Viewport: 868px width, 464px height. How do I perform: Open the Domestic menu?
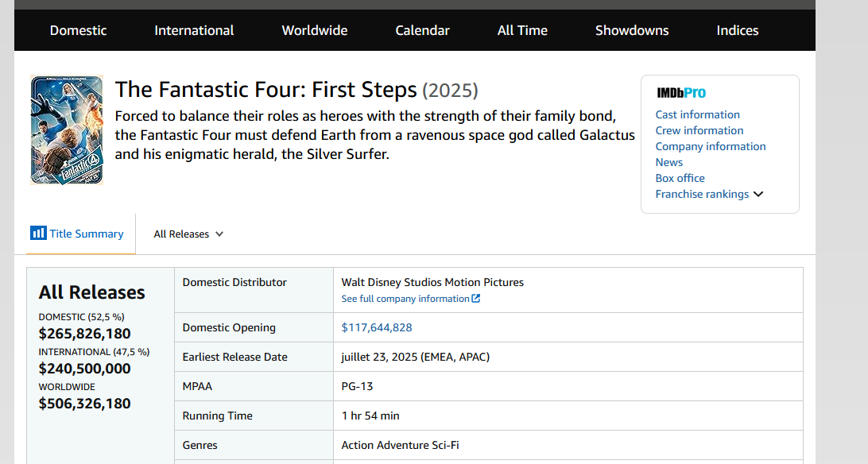78,30
